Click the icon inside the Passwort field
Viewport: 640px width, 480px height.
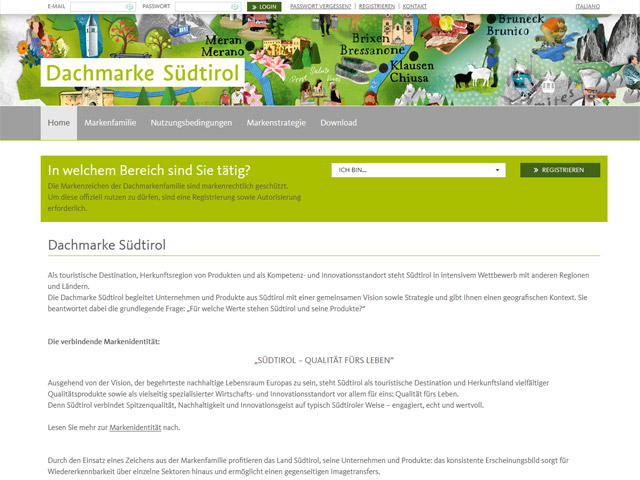(x=236, y=7)
